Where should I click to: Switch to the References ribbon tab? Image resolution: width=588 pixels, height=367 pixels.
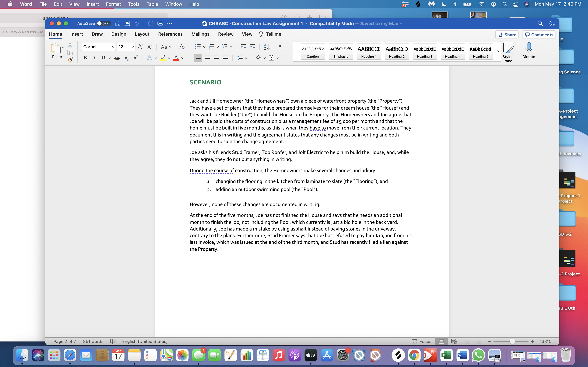(x=170, y=34)
